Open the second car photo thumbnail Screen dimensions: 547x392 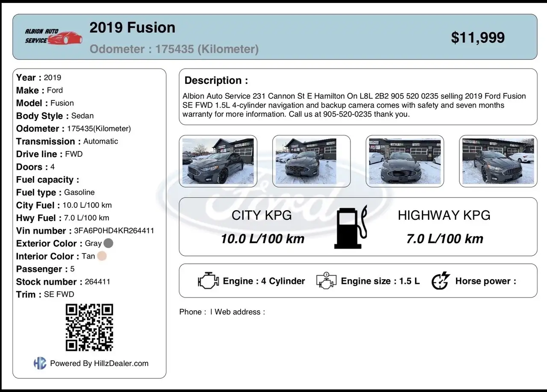(x=312, y=161)
